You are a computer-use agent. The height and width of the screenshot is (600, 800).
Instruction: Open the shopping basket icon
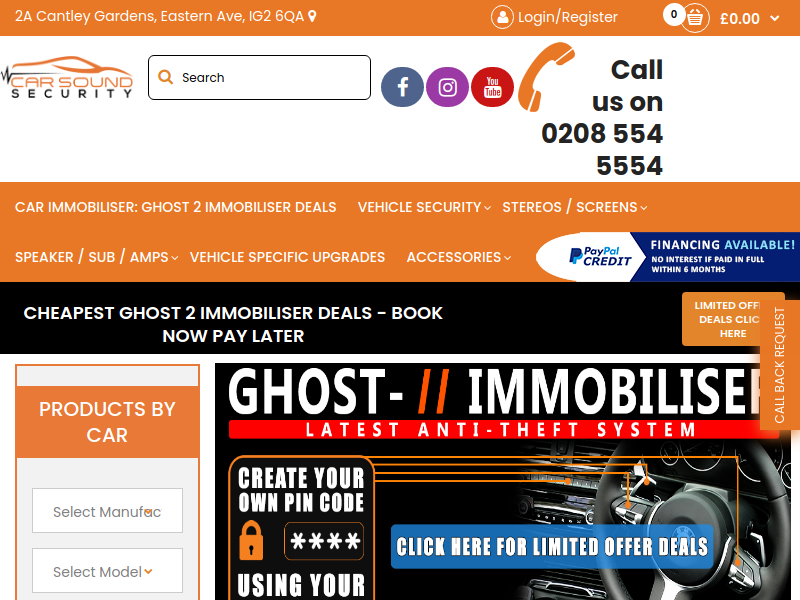point(695,18)
